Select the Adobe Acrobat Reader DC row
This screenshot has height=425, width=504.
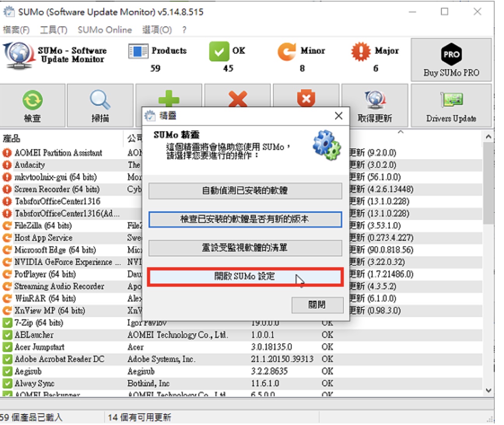coord(241,359)
